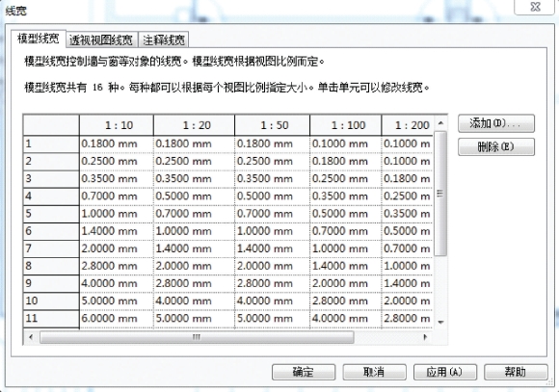Viewport: 559px width, 392px height.
Task: Apply changes with 应用(A) button
Action: [445, 372]
